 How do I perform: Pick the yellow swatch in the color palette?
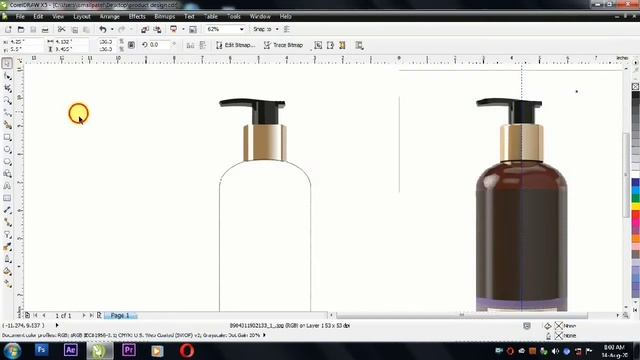coord(636,207)
